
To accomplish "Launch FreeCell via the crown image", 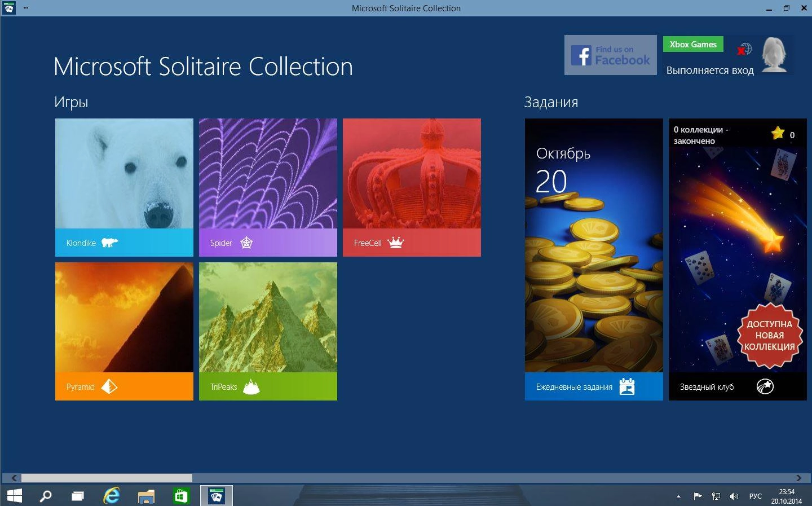I will point(412,173).
